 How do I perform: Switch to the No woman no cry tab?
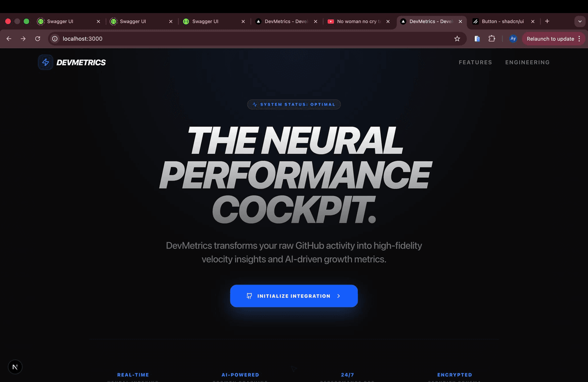[x=358, y=22]
